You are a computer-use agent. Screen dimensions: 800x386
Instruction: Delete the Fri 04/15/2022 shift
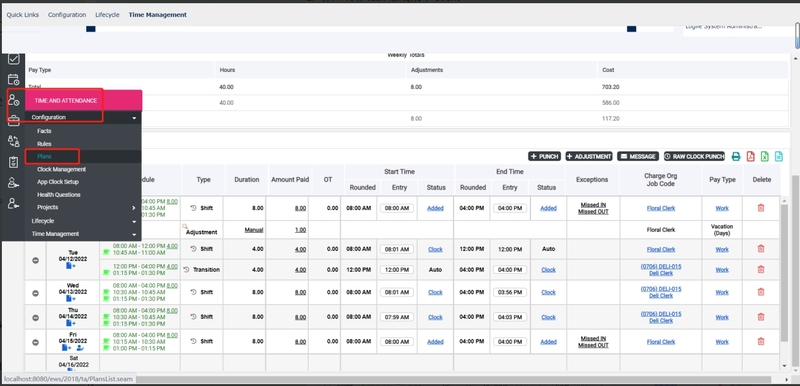(761, 341)
